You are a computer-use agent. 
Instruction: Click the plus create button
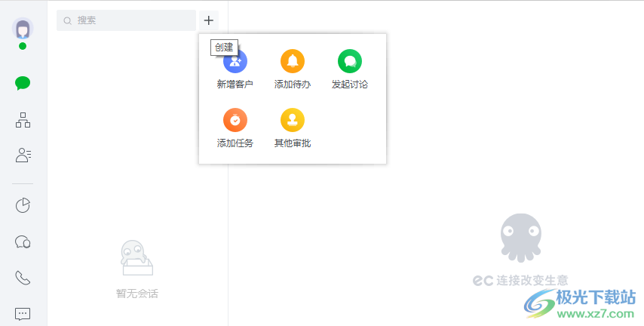point(209,20)
